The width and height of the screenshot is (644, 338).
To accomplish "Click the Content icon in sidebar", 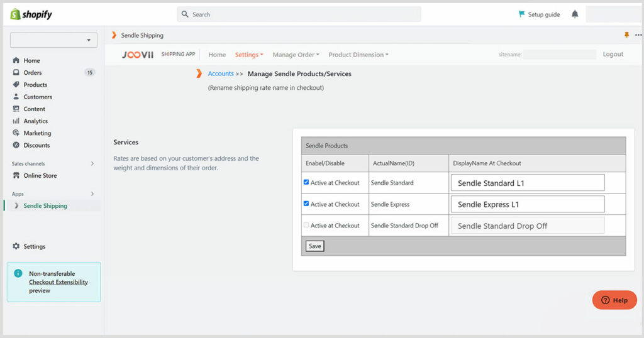I will (16, 109).
